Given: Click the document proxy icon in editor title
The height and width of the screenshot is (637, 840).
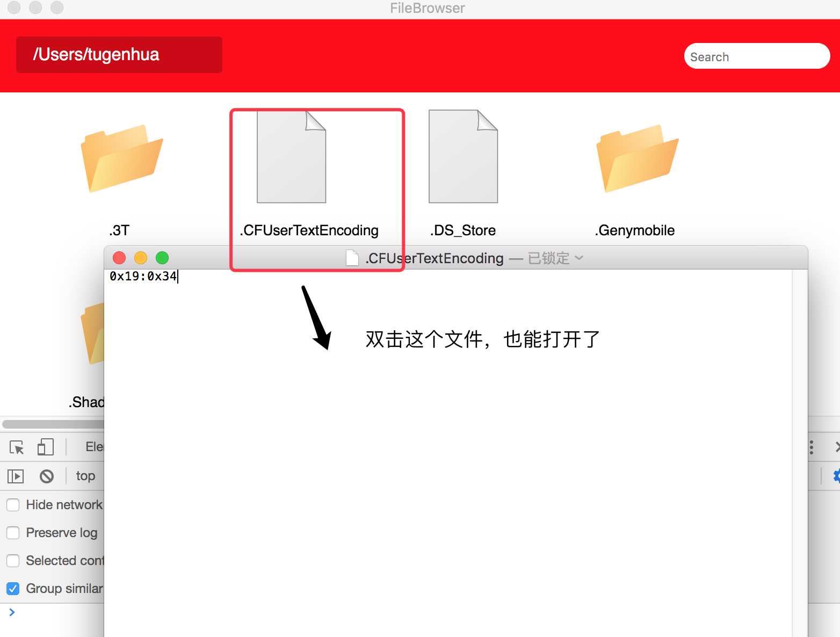Looking at the screenshot, I should [x=352, y=258].
